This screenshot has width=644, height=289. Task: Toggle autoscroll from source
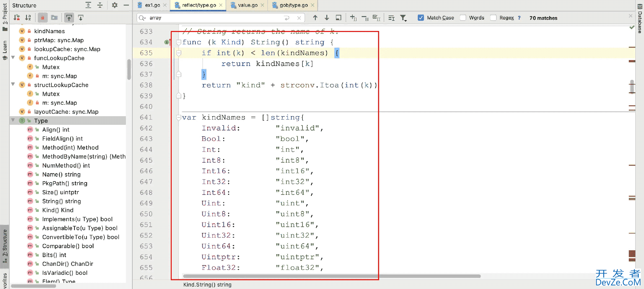(x=81, y=18)
